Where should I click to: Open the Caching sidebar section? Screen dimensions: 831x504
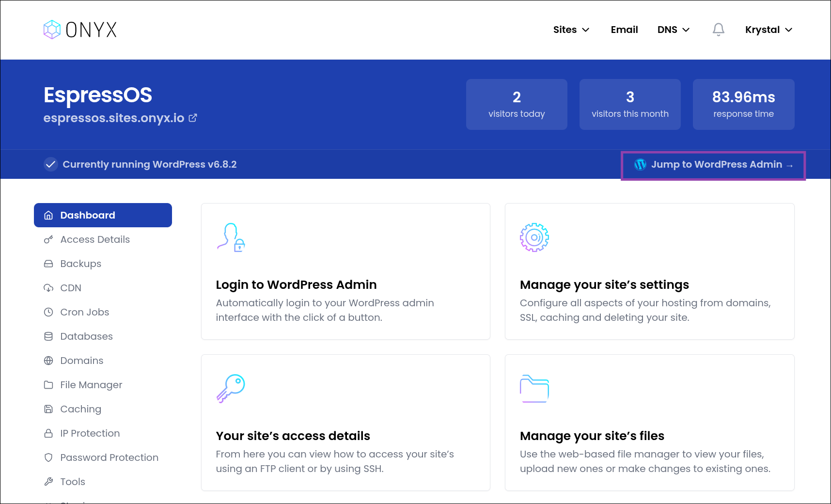103,409
